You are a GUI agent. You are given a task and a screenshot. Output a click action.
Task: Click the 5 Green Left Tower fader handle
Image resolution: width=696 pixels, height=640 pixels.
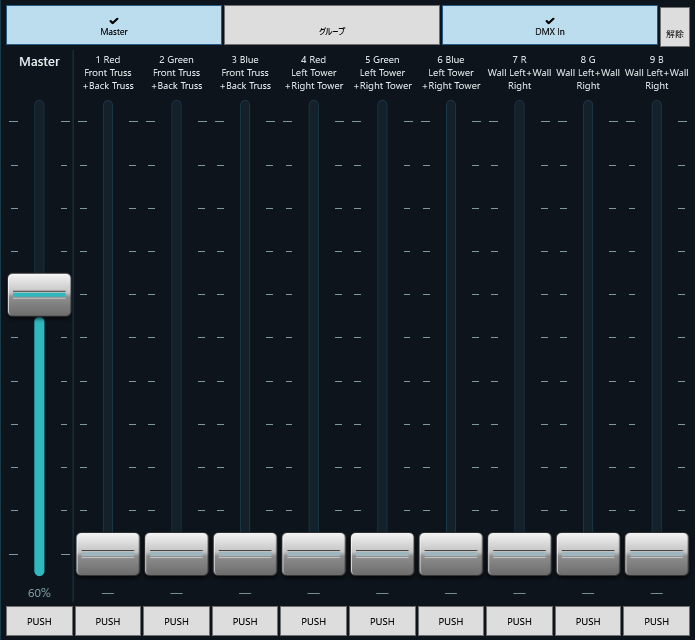[x=382, y=554]
